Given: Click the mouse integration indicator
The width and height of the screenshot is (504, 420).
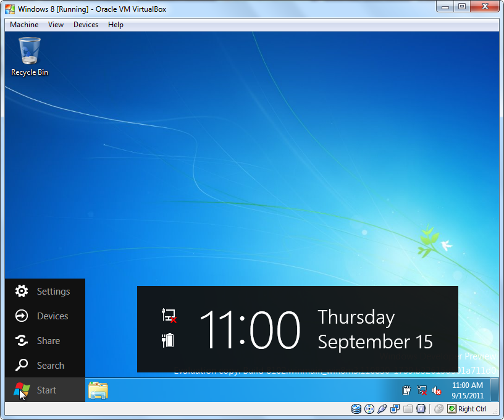Looking at the screenshot, I should (x=439, y=409).
